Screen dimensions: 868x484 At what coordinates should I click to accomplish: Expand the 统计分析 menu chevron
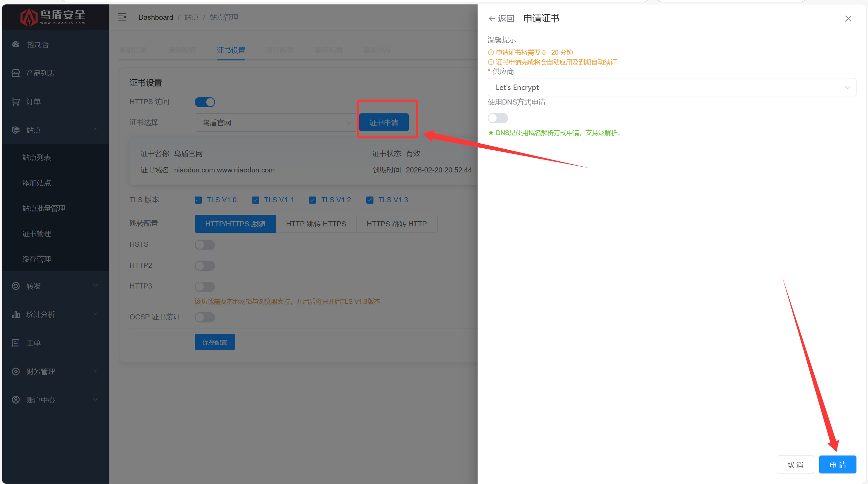pos(96,314)
